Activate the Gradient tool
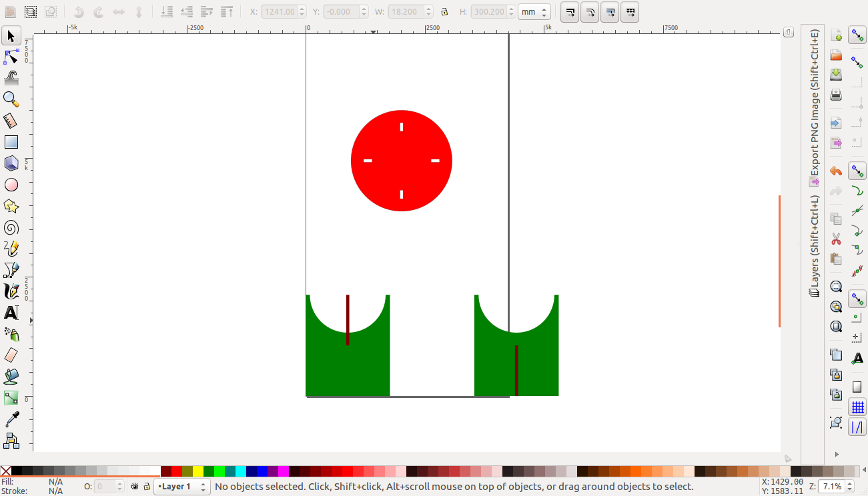This screenshot has height=496, width=868. pos(11,398)
